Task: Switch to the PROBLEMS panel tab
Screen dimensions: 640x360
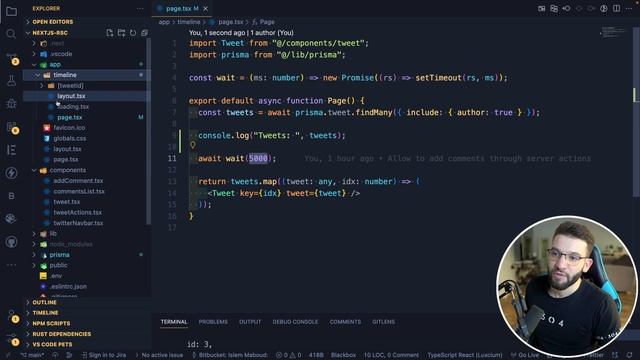Action: [x=213, y=322]
